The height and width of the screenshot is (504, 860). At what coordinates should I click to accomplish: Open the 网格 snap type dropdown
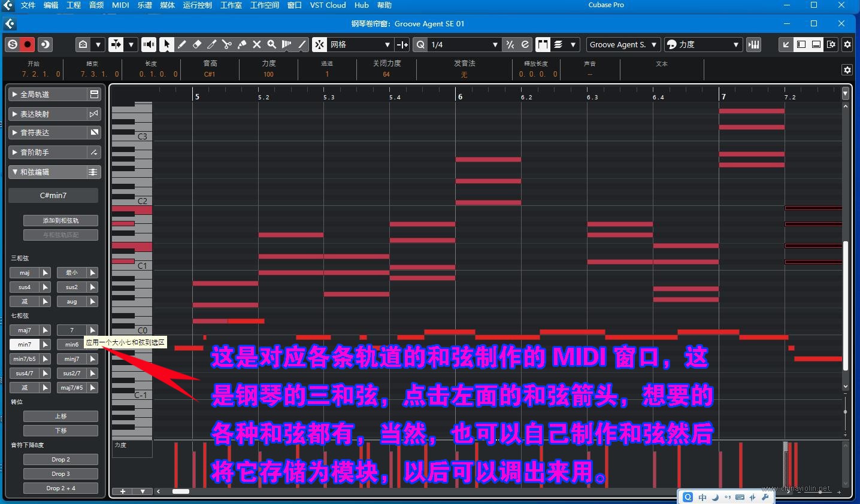point(360,44)
